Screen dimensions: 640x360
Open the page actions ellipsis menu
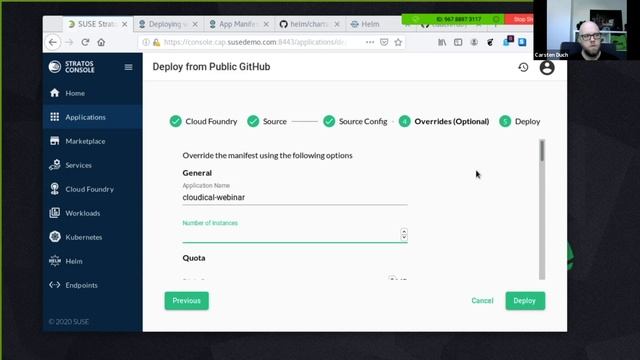370,42
